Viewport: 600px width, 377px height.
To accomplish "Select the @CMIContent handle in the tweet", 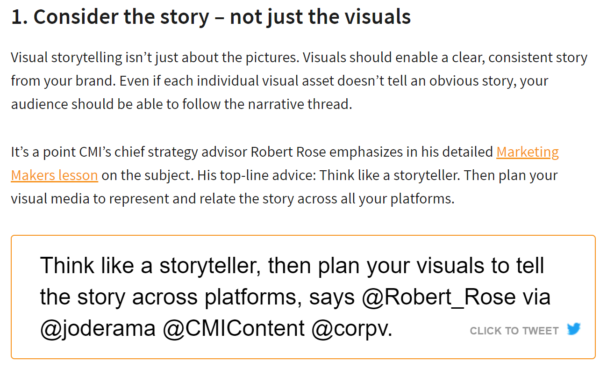I will coord(233,328).
